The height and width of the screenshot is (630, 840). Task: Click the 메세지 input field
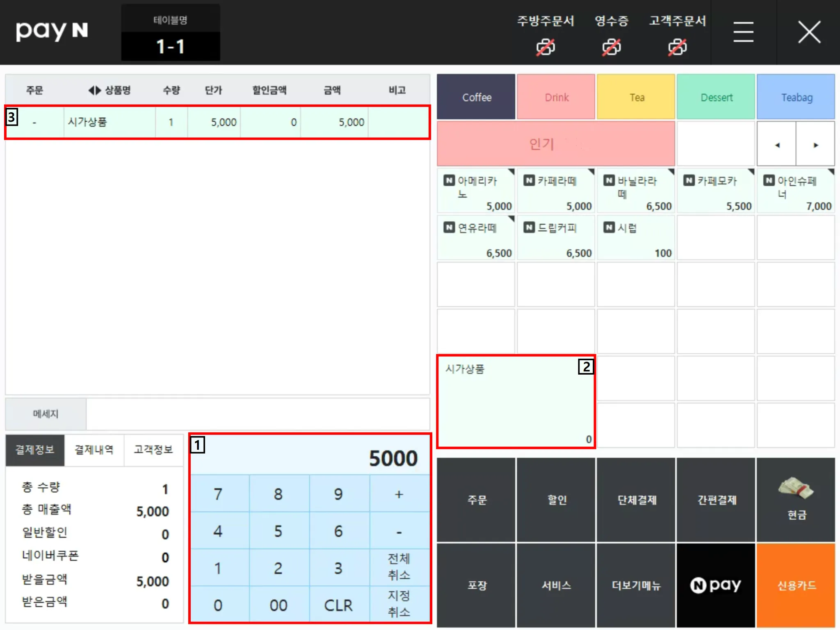(x=258, y=414)
